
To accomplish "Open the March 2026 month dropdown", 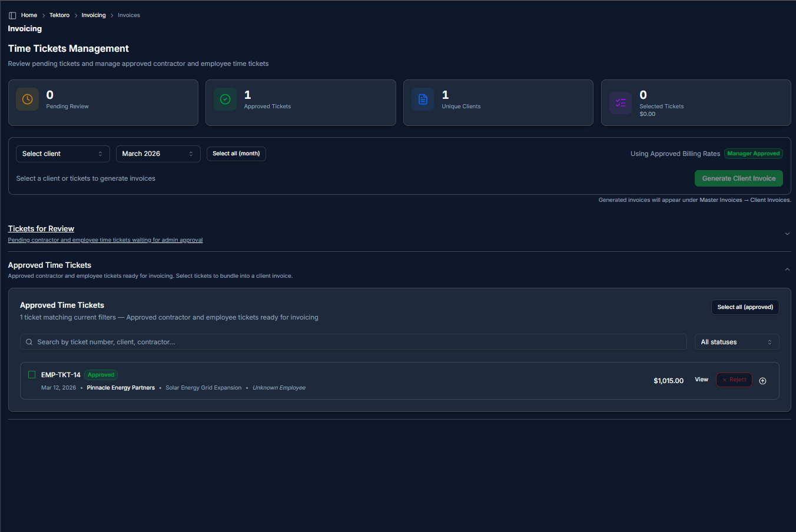I will click(158, 154).
